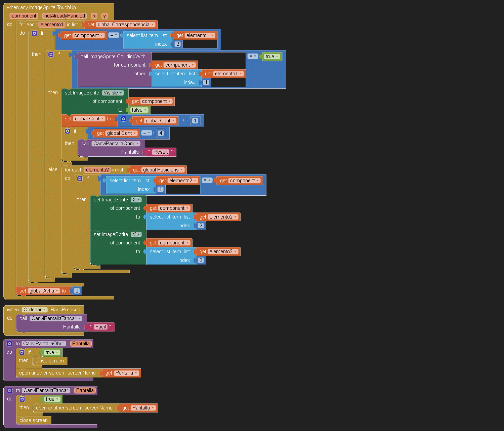Click the Resolt text string field
504x431 pixels.
(x=160, y=152)
